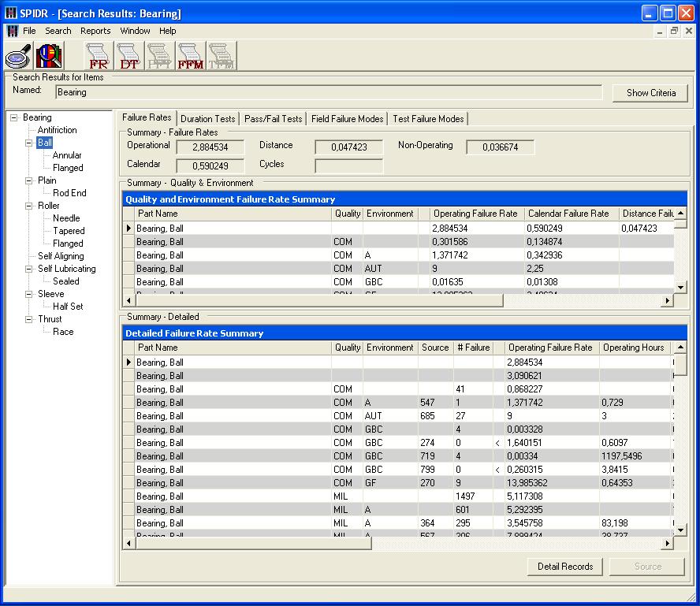The height and width of the screenshot is (606, 700).
Task: Select detailed row with 1497 failures
Action: pyautogui.click(x=399, y=496)
